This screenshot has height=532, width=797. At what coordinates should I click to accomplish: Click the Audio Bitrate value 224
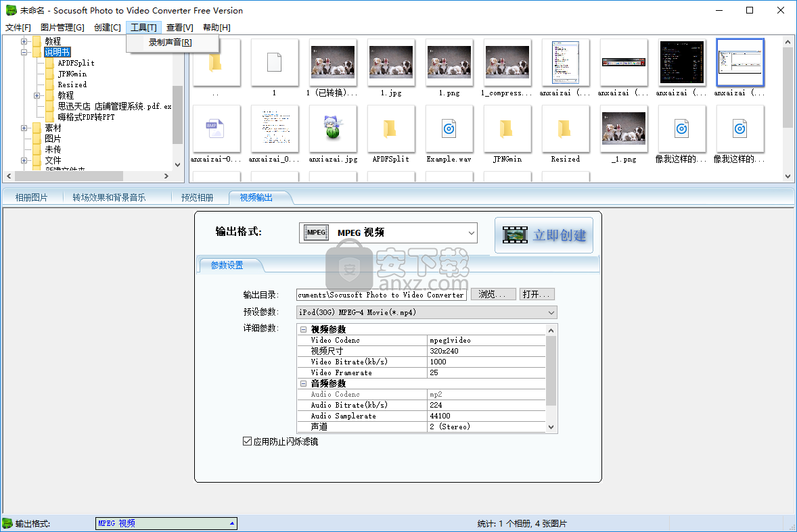(486, 405)
